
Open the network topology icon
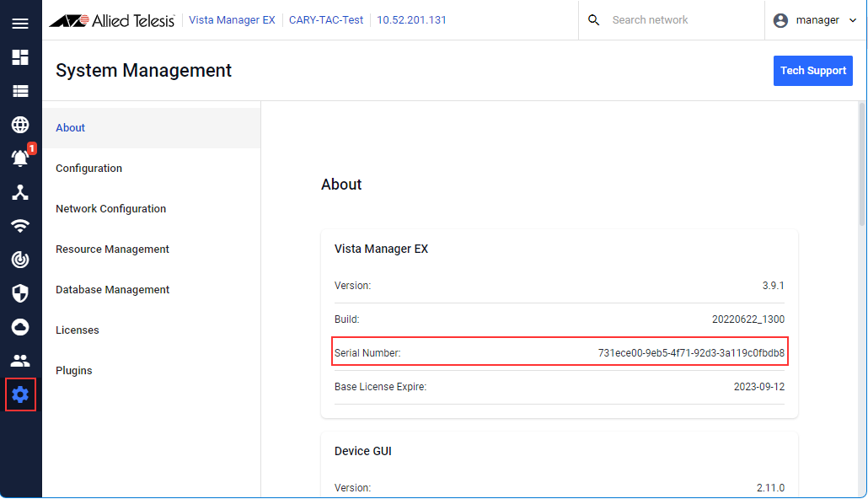coord(20,192)
